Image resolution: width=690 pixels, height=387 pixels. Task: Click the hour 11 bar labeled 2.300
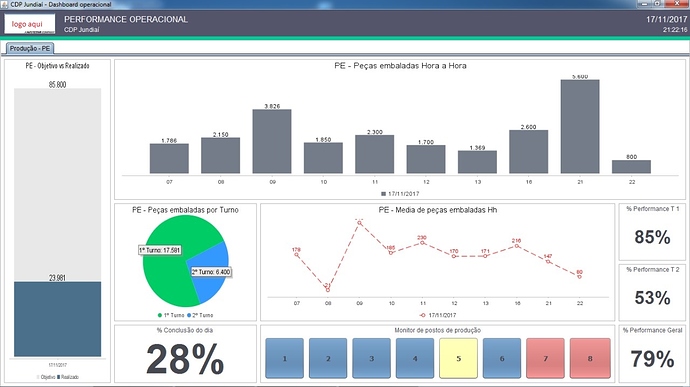[374, 154]
